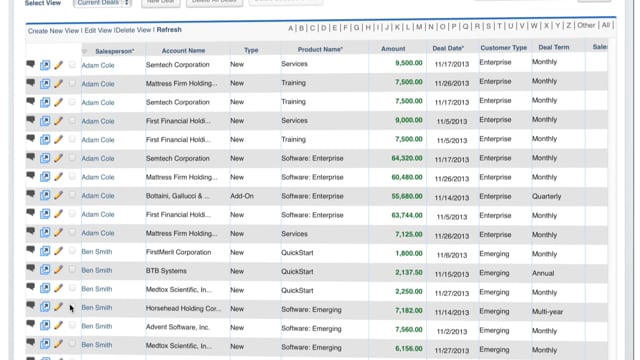640x360 pixels.
Task: Sort by the Salesperson column header arrow
Action: pyautogui.click(x=84, y=51)
